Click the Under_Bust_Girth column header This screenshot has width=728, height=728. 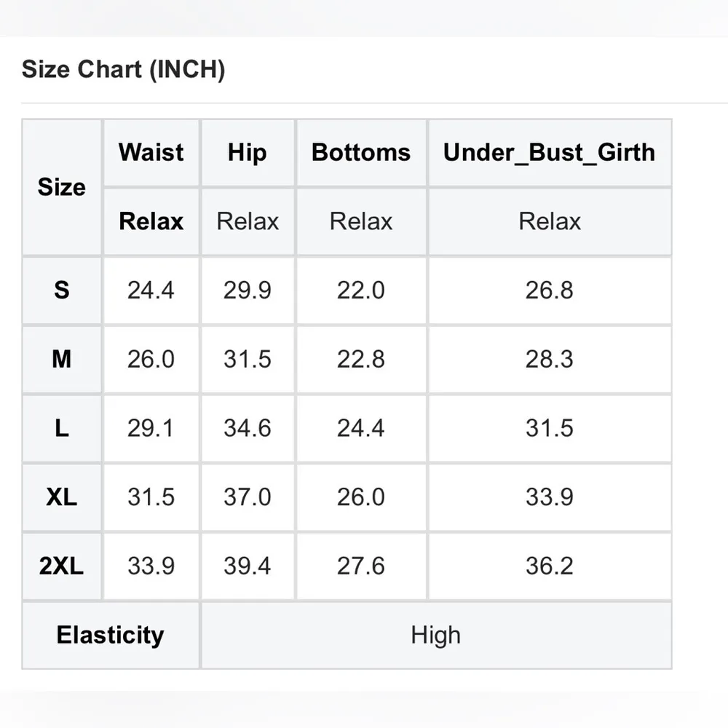pos(549,152)
